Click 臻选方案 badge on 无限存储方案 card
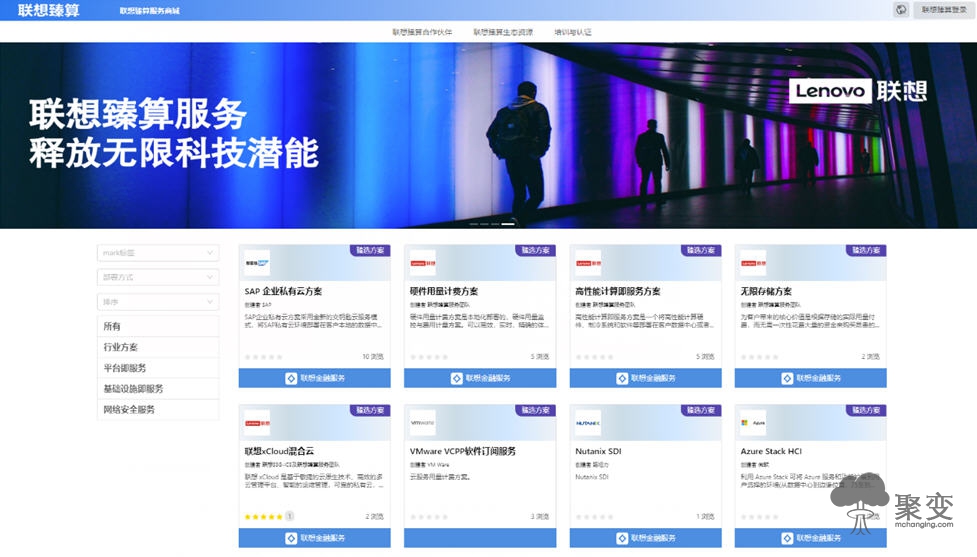The width and height of the screenshot is (977, 557). click(866, 250)
